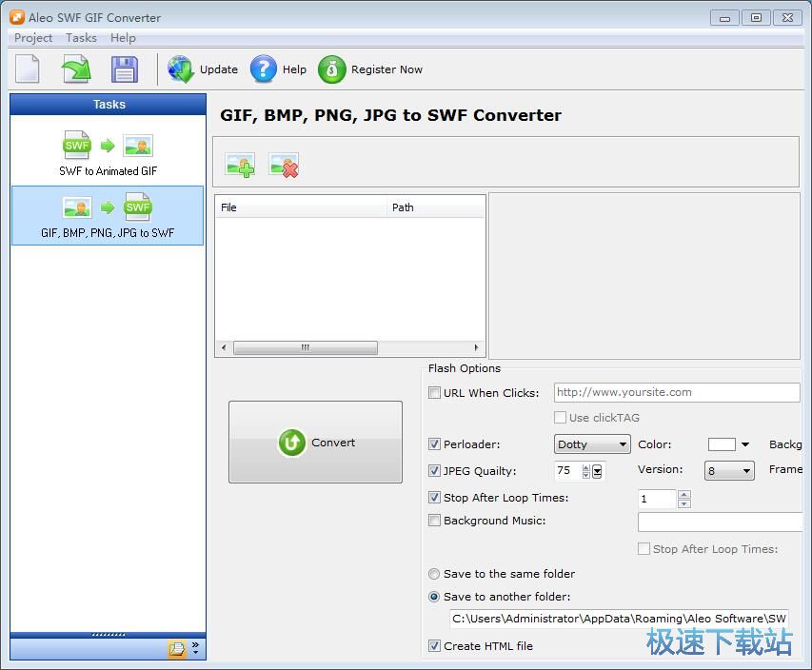Viewport: 812px width, 670px height.
Task: Click the Tasks panel header
Action: 109,104
